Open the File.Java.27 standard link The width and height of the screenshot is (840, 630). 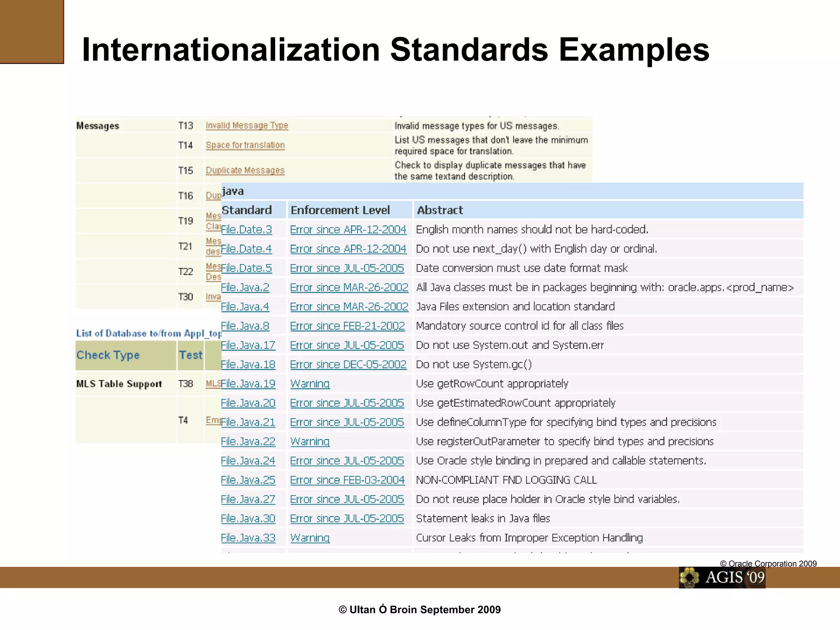pyautogui.click(x=248, y=499)
